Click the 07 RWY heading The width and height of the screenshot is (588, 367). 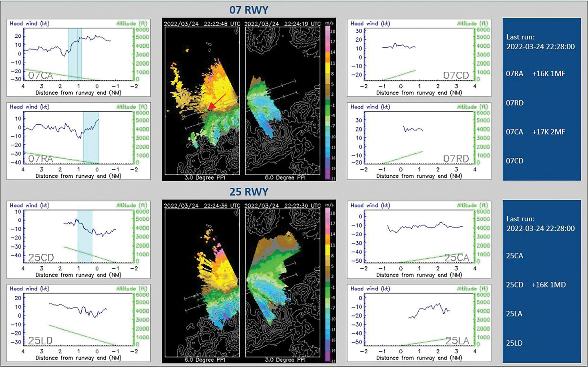(x=249, y=10)
